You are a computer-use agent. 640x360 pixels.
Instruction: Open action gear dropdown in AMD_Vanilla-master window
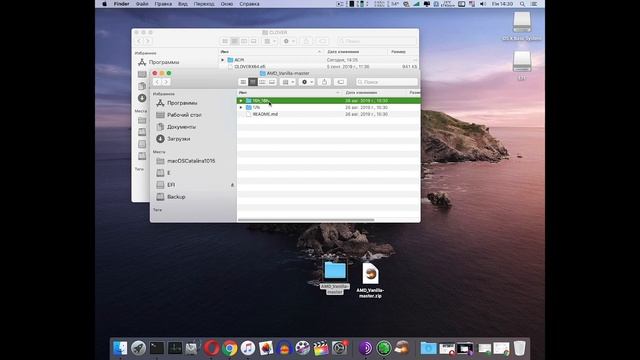[307, 82]
